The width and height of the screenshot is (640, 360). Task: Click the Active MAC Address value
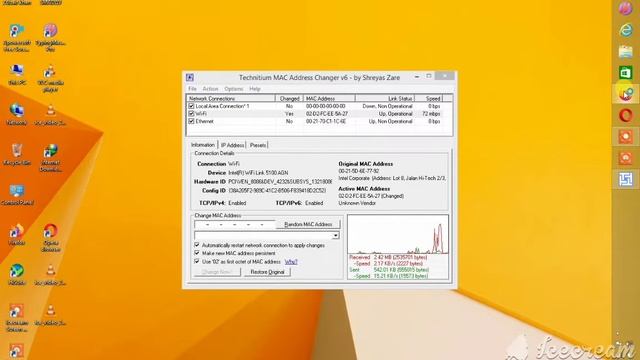point(371,196)
